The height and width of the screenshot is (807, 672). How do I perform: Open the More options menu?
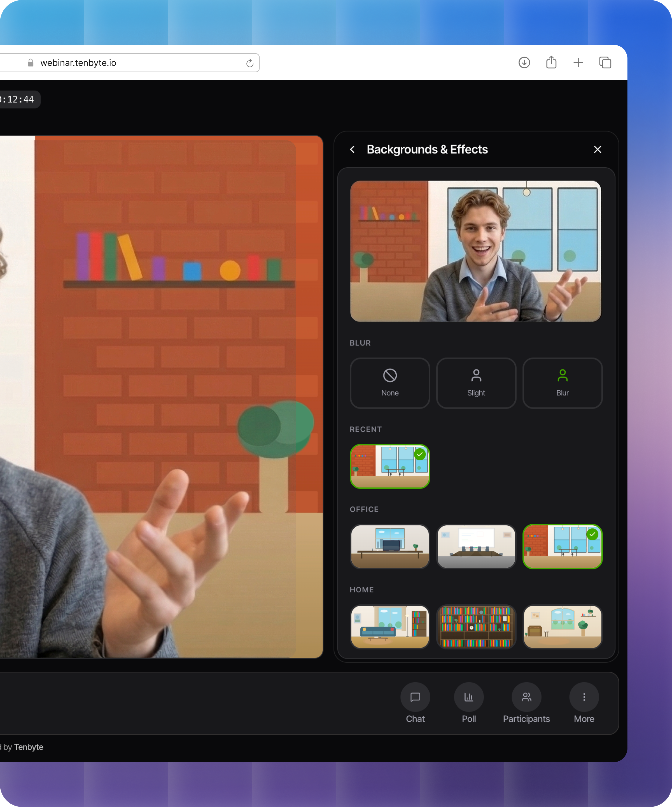pos(584,697)
